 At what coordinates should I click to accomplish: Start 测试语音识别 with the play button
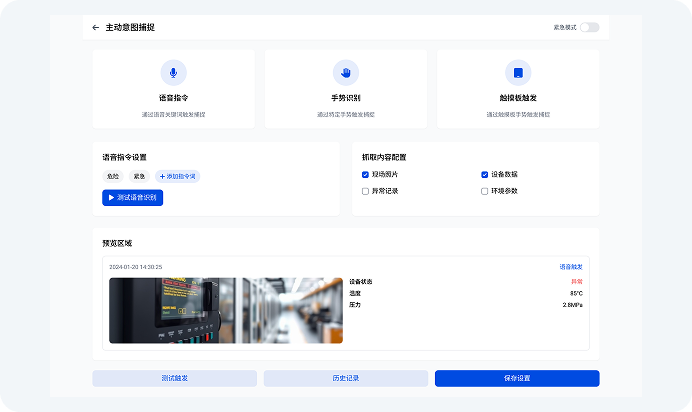pyautogui.click(x=132, y=198)
